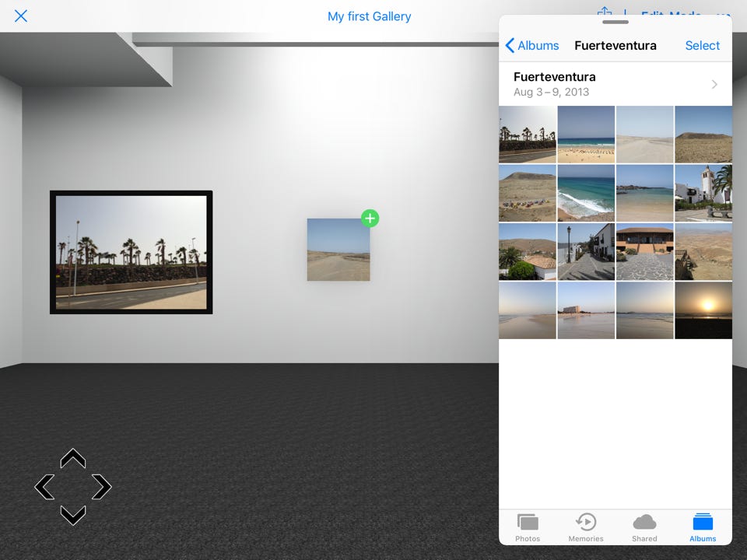The height and width of the screenshot is (560, 747).
Task: Choose the sunset photo thumbnail
Action: point(703,310)
